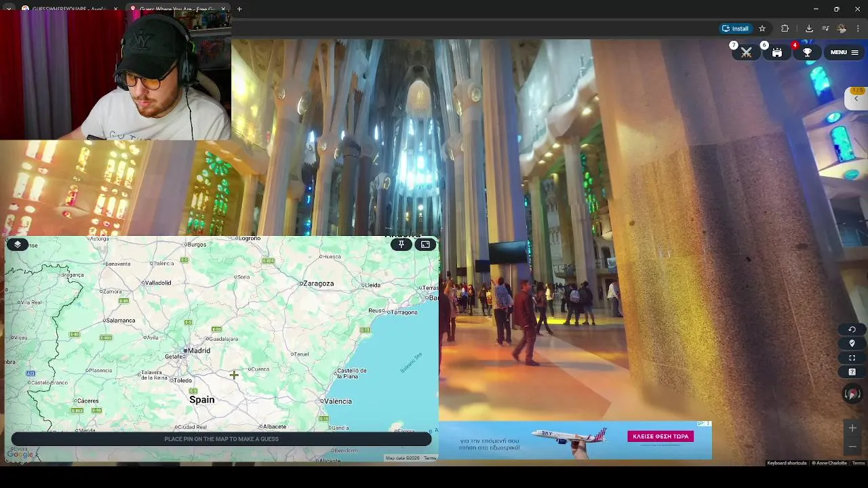Click the Valladolid label on the map
Image resolution: width=868 pixels, height=488 pixels.
pos(158,283)
